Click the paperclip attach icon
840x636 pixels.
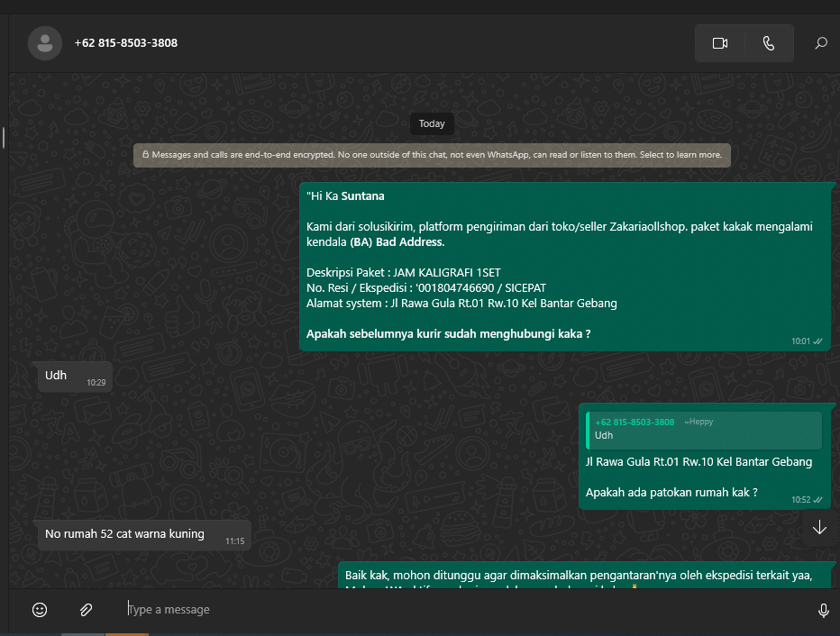pyautogui.click(x=86, y=610)
